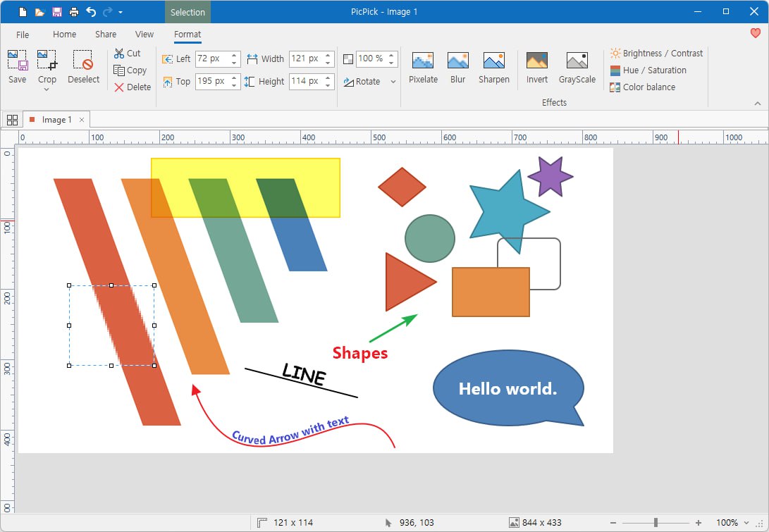Delete the current selection
Screen dimensions: 769x532
(133, 87)
